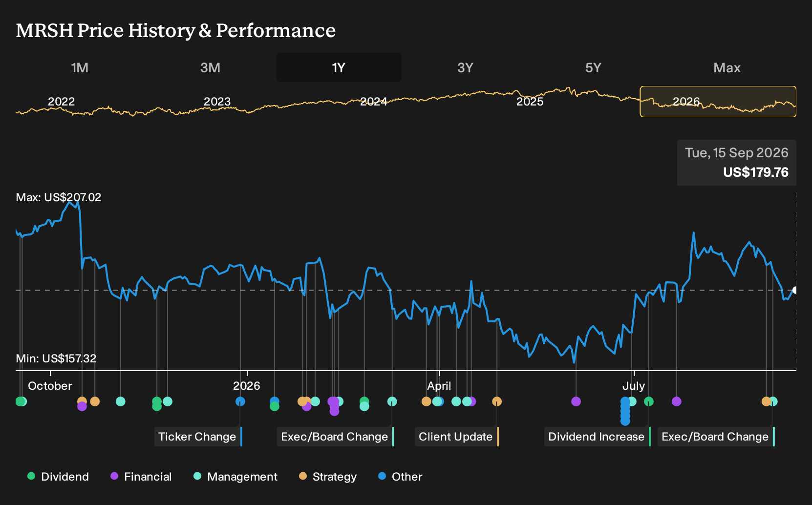Switch to the 3Y time range
Screen dimensions: 812x505
[x=465, y=67]
